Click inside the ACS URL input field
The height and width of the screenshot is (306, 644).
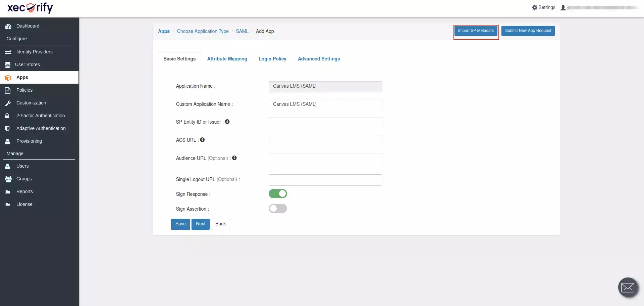(325, 140)
